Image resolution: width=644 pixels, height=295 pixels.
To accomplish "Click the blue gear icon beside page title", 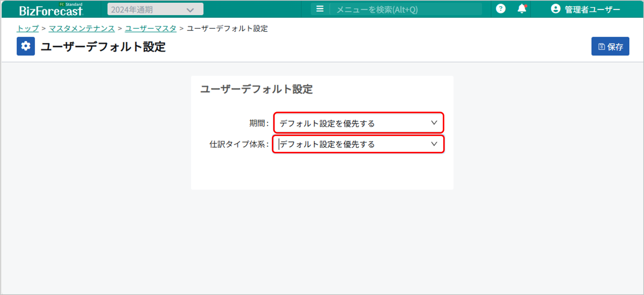I will click(x=26, y=47).
